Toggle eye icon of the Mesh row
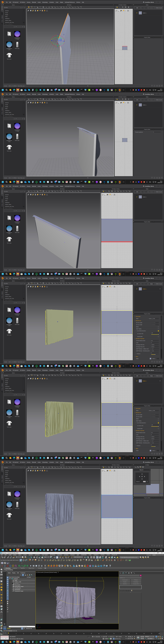Viewport: 164px width, 644px height. click(13, 581)
